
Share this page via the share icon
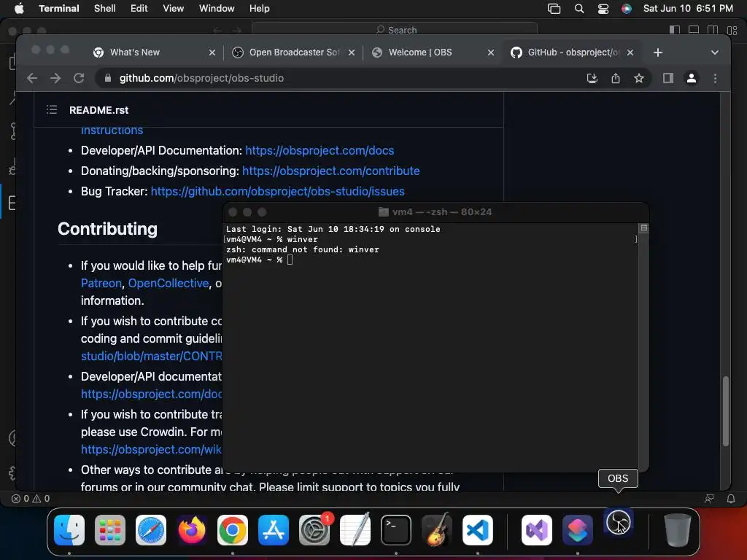click(x=616, y=78)
